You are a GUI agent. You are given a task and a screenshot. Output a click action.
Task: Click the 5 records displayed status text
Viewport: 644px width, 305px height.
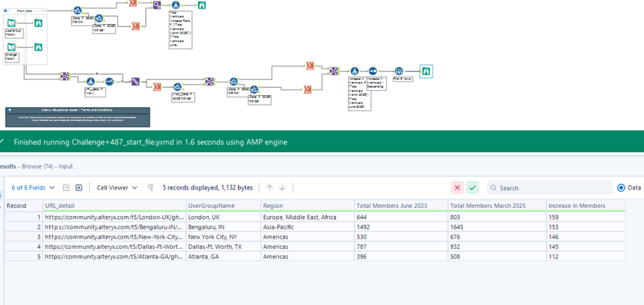coord(208,188)
